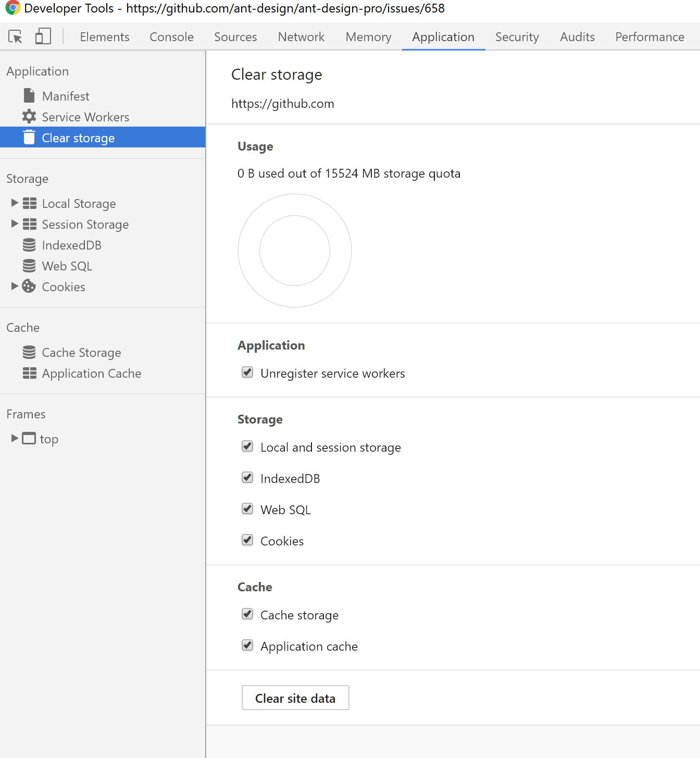Click the inspect element cursor icon
Image resolution: width=700 pixels, height=758 pixels.
coord(15,36)
